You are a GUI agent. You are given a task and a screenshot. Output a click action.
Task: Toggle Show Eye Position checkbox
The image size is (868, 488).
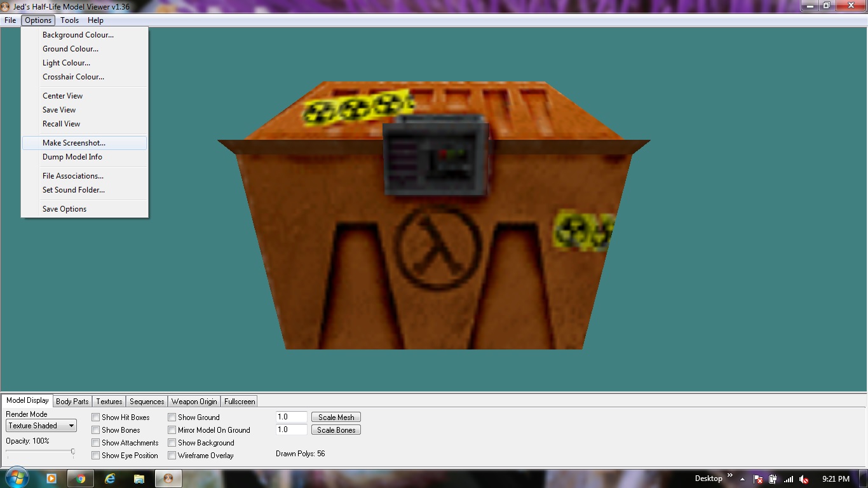pos(95,456)
